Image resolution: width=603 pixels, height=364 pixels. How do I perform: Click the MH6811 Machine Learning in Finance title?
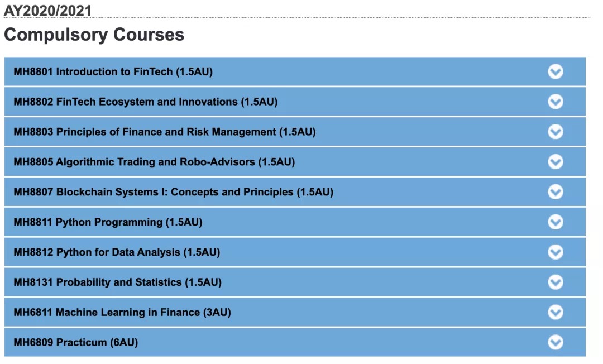point(122,312)
